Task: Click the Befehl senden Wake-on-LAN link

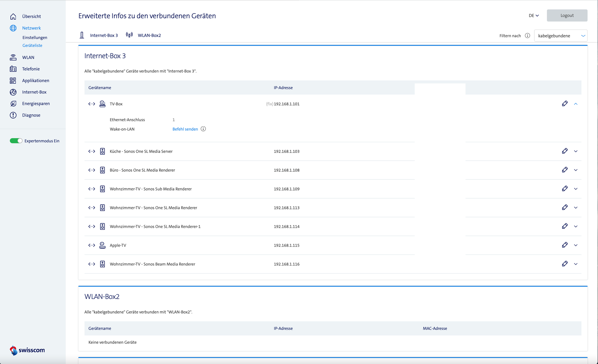Action: coord(185,129)
